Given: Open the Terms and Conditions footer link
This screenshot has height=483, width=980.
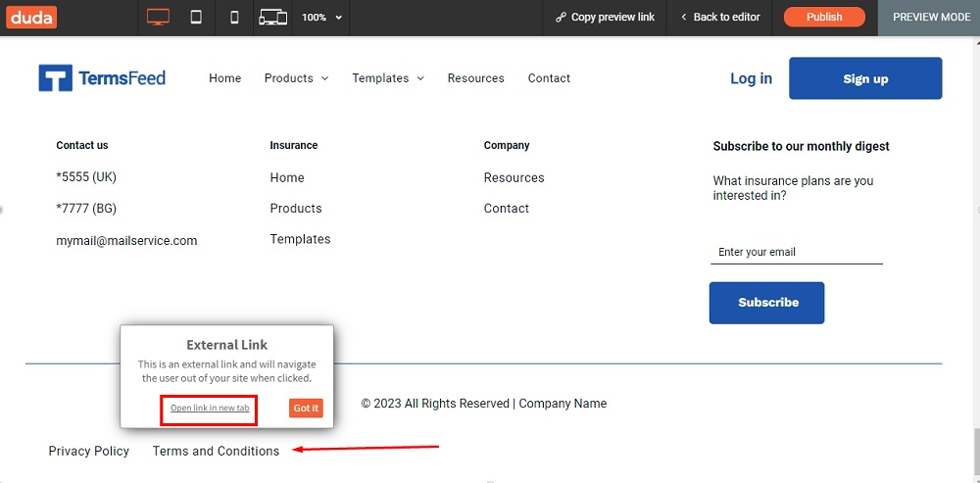Looking at the screenshot, I should coord(216,451).
